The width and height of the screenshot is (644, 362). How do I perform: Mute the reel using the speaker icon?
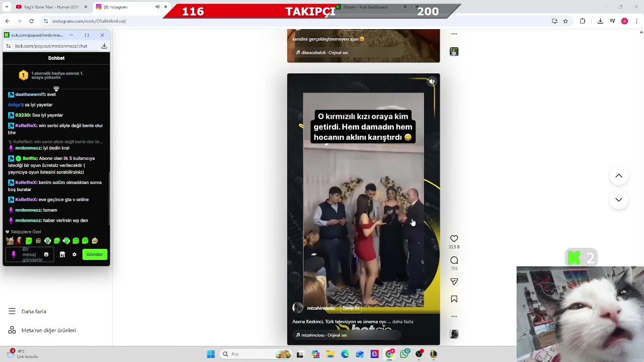click(x=432, y=81)
